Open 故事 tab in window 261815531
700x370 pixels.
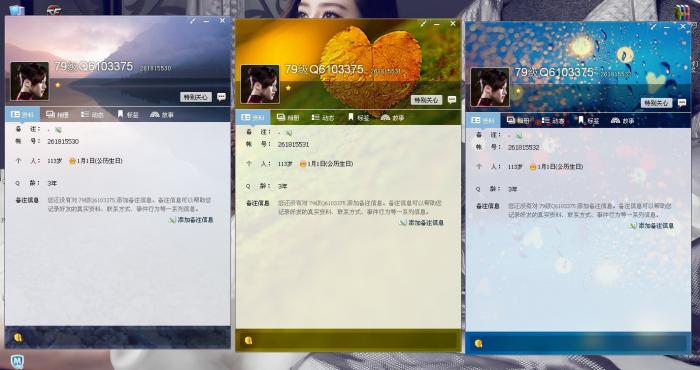392,117
